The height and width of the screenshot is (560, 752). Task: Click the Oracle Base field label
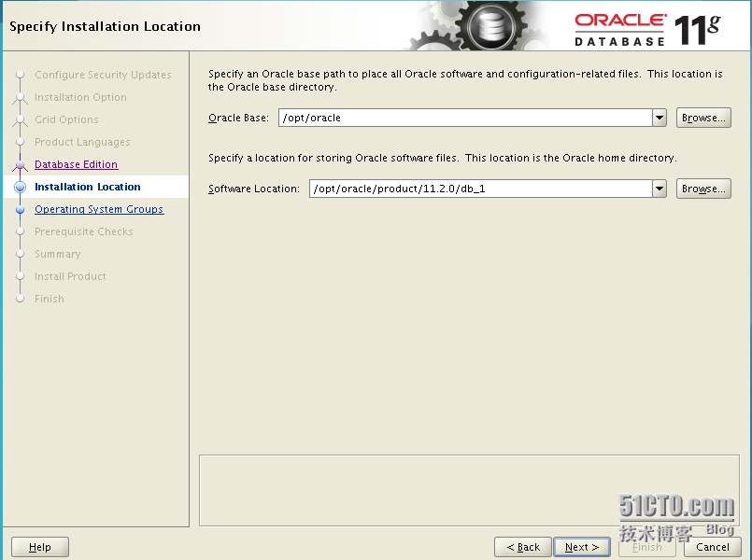click(x=238, y=118)
